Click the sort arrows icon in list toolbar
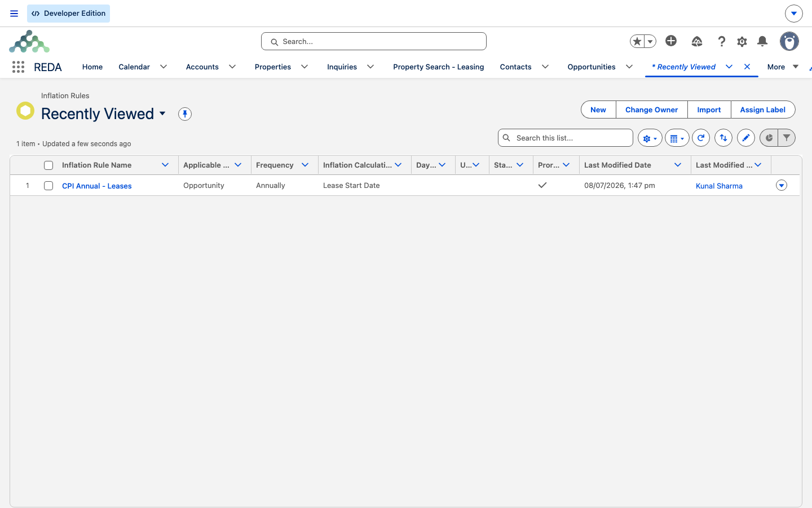 point(723,138)
